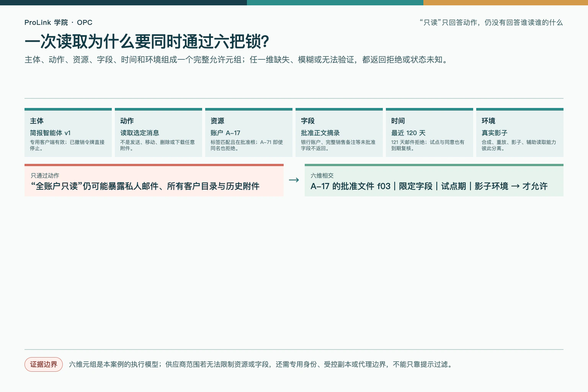Select the 字段 card heading
This screenshot has height=392, width=588.
point(308,121)
